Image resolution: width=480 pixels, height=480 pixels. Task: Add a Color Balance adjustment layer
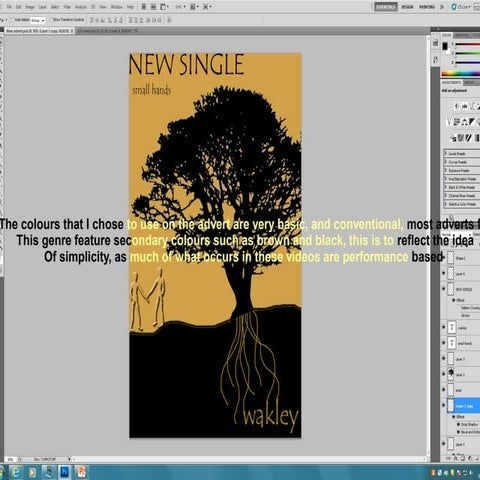(x=464, y=122)
